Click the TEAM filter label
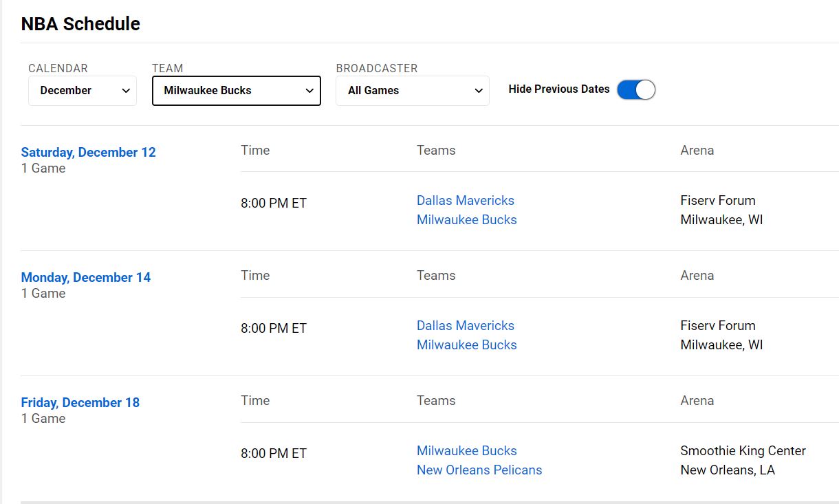839x504 pixels. click(x=168, y=69)
